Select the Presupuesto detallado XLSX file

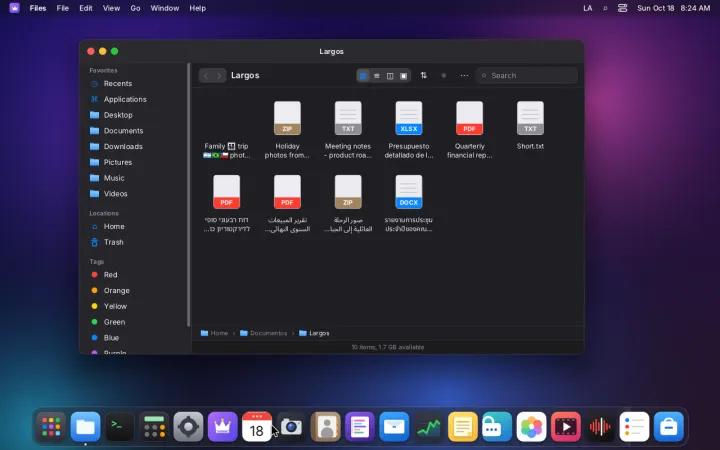[x=409, y=129]
